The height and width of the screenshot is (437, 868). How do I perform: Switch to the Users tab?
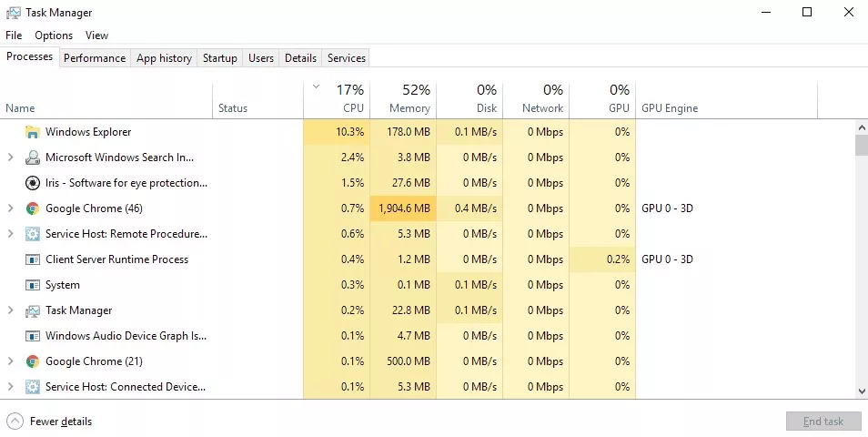pyautogui.click(x=261, y=58)
